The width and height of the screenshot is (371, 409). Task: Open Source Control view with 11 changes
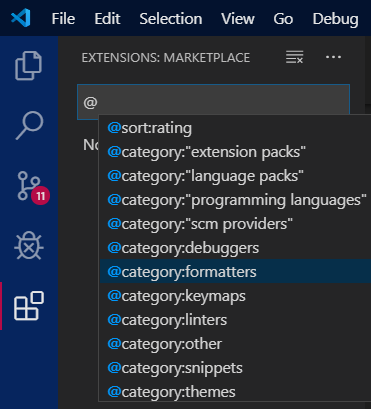[x=33, y=187]
